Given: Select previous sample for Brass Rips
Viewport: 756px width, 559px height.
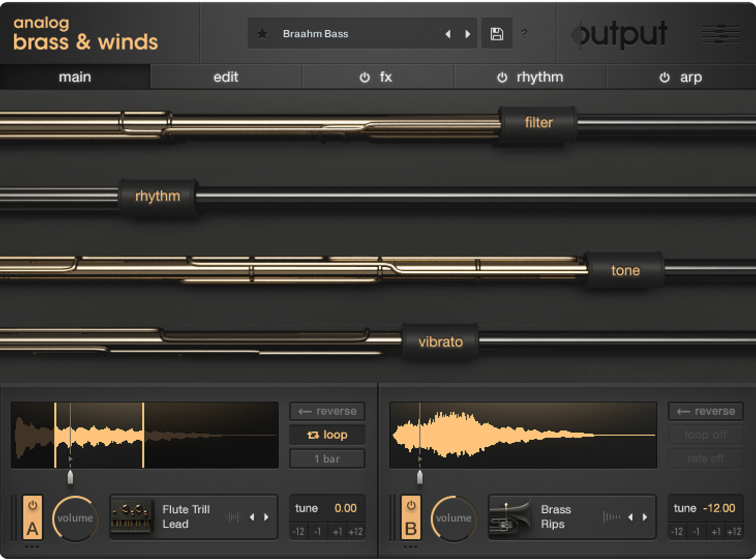Looking at the screenshot, I should pyautogui.click(x=631, y=517).
